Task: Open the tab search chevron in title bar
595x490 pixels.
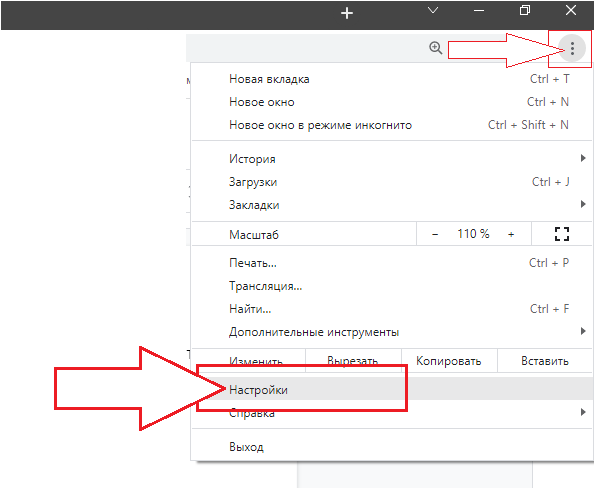Action: (433, 10)
